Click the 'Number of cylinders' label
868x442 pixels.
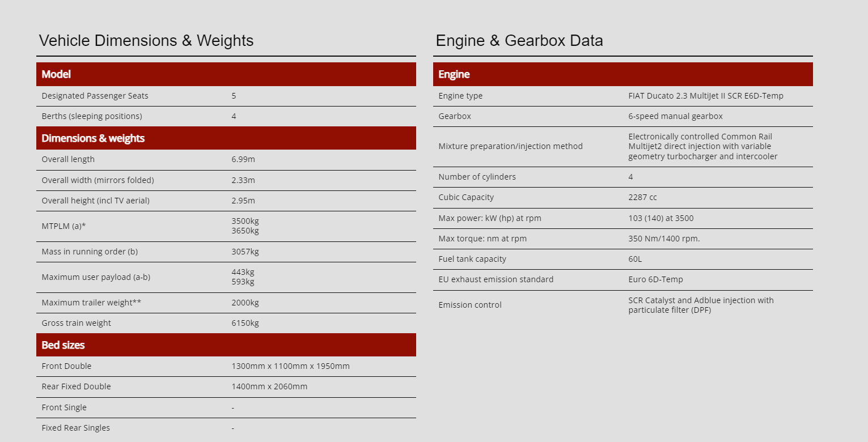(x=477, y=177)
